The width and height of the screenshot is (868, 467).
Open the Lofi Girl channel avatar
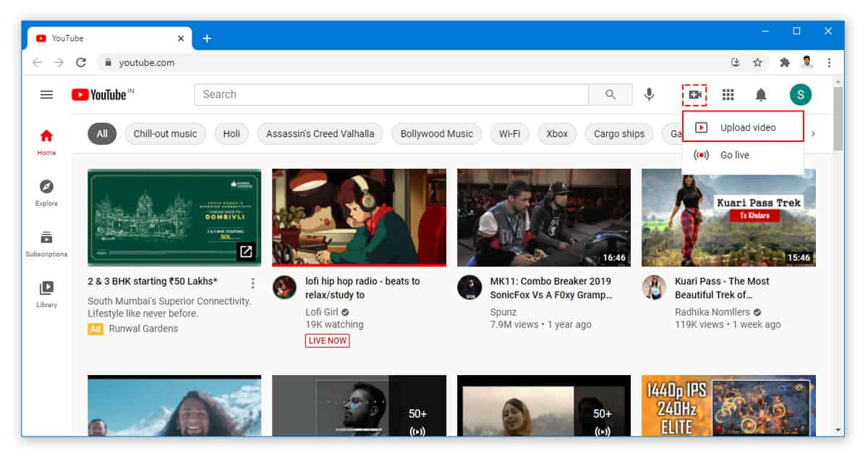(x=284, y=287)
